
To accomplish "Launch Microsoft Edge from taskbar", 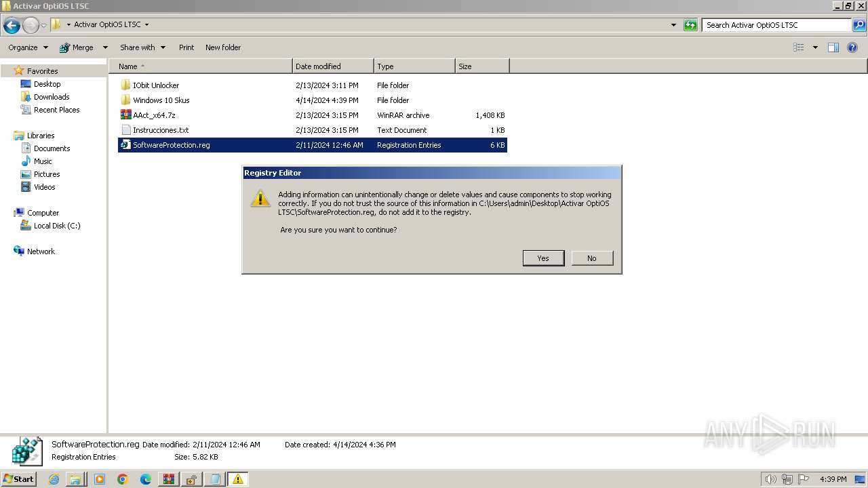I will [x=146, y=479].
